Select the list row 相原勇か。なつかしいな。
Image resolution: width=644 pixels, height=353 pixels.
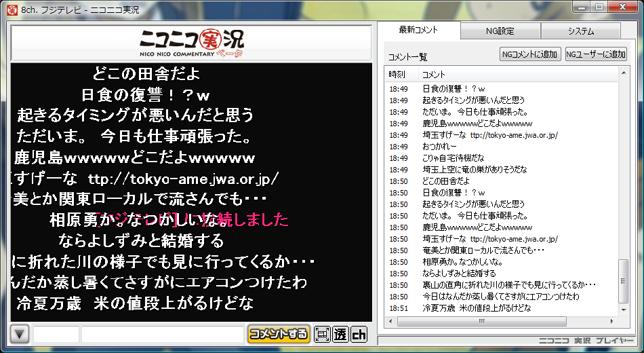pos(502,262)
